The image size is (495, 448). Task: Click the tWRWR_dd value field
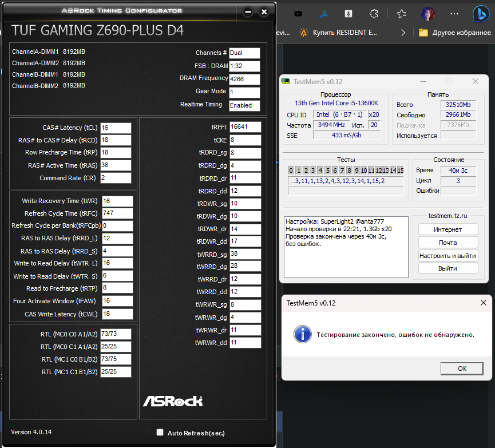(x=245, y=343)
